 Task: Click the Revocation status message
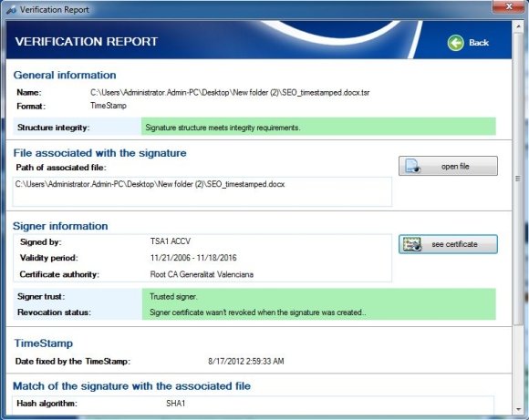[258, 312]
